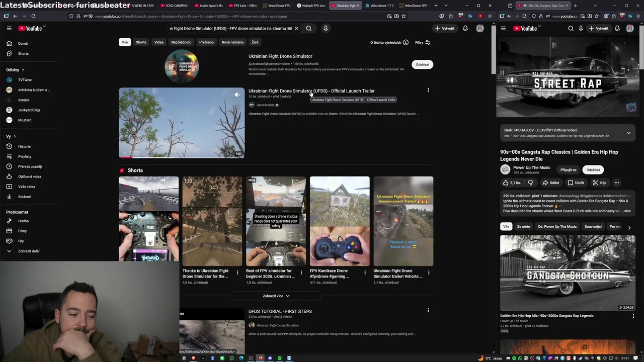Unmute the hovered trailer preview thumbnail
644x362 pixels.
coord(237,95)
